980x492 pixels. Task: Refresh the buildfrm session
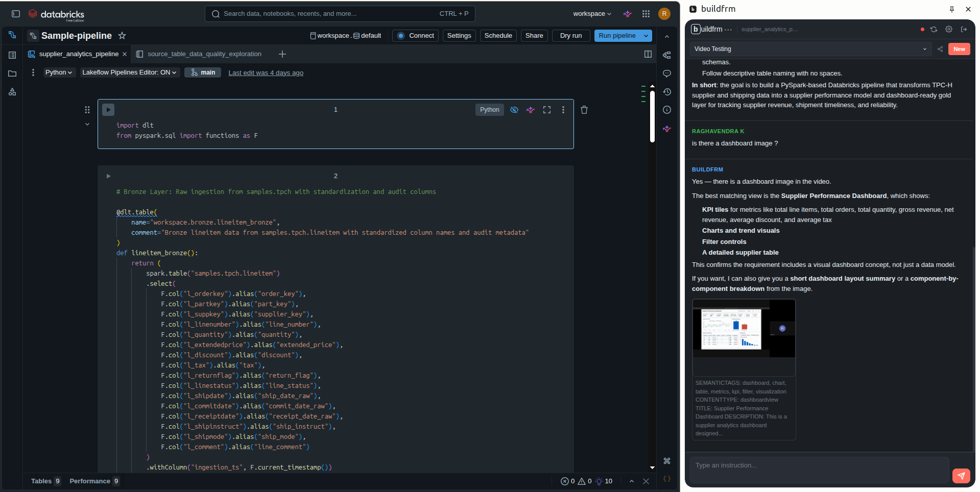tap(934, 30)
